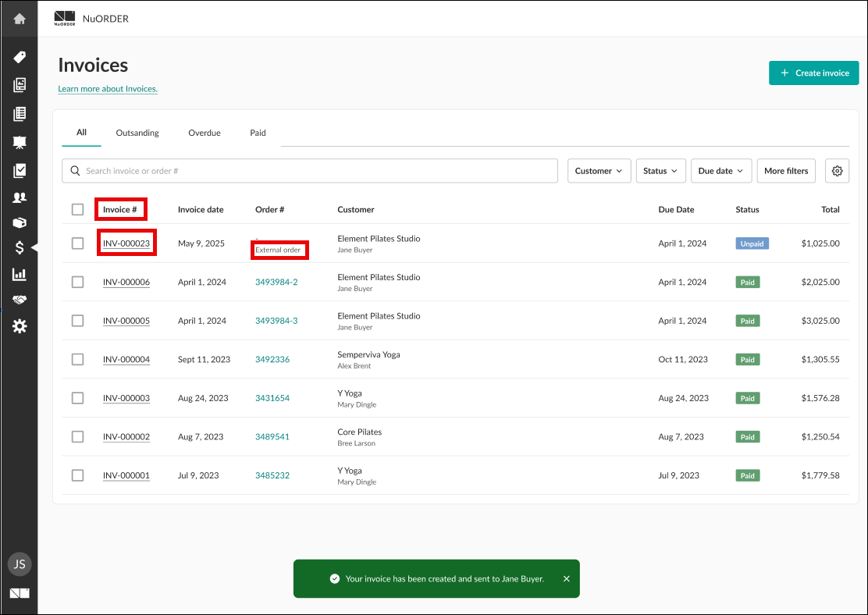Click the Create invoice button
The height and width of the screenshot is (615, 868).
click(813, 73)
